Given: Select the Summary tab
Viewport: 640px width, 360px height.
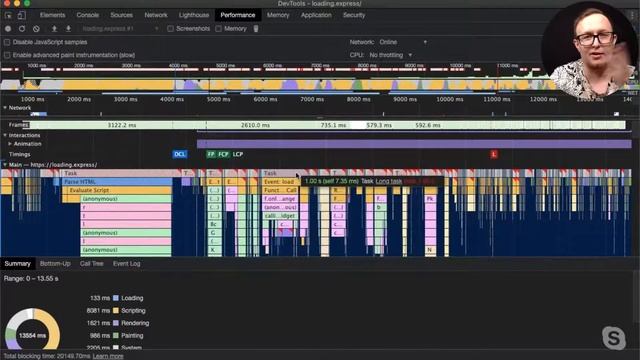Looking at the screenshot, I should click(x=18, y=264).
